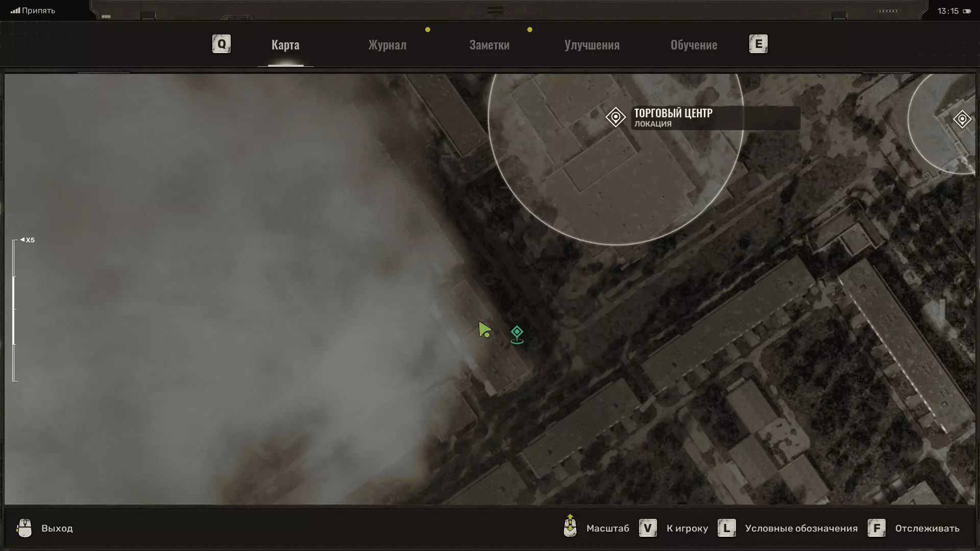Image resolution: width=980 pixels, height=551 pixels.
Task: Click the green player arrow marker
Action: pyautogui.click(x=484, y=330)
